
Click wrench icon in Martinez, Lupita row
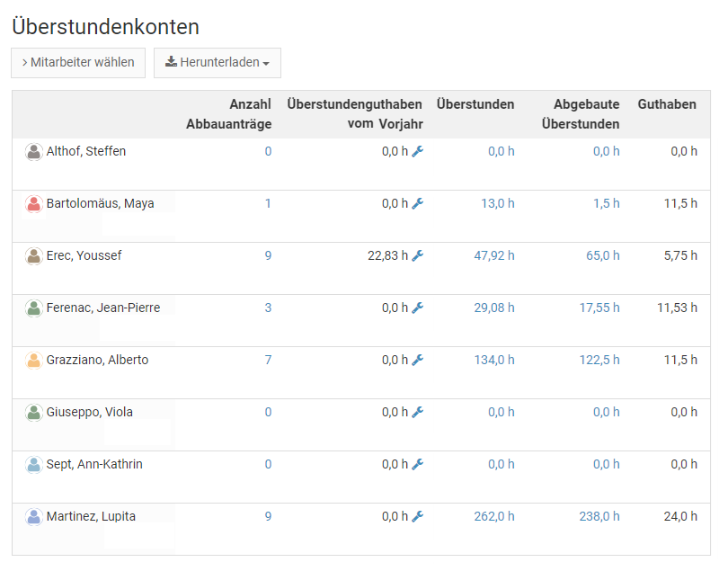[417, 517]
